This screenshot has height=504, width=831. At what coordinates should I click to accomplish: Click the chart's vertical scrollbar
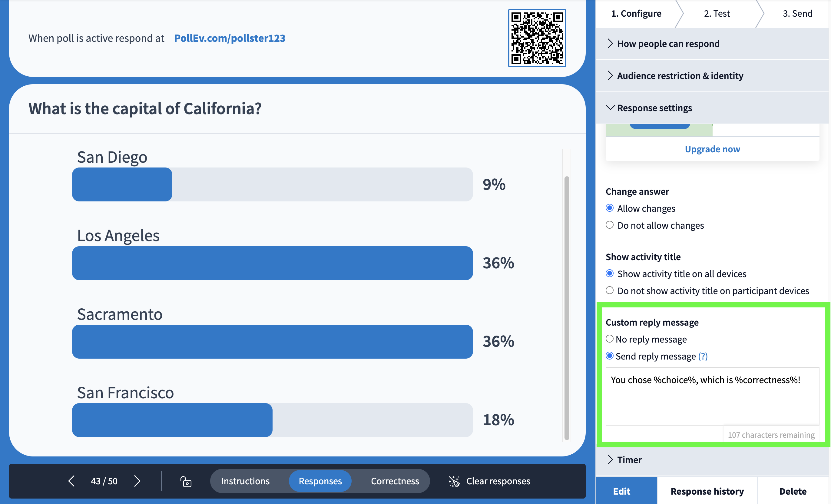click(x=567, y=308)
